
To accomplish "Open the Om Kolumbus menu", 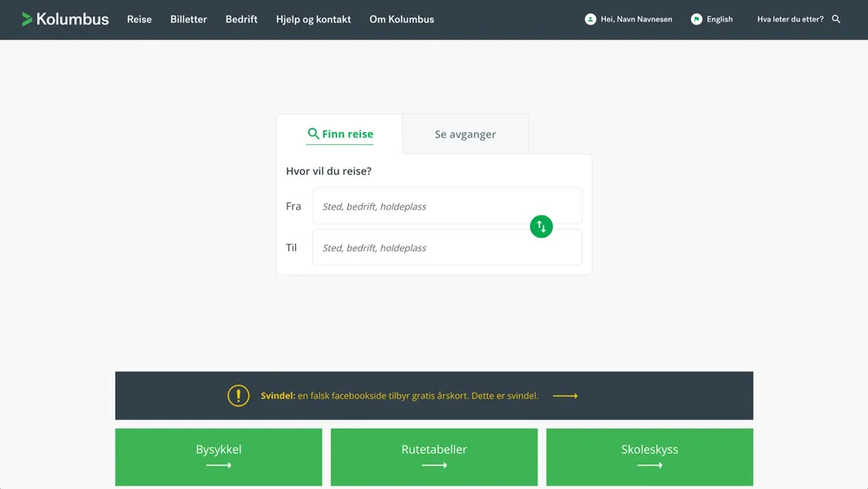I will (x=402, y=19).
